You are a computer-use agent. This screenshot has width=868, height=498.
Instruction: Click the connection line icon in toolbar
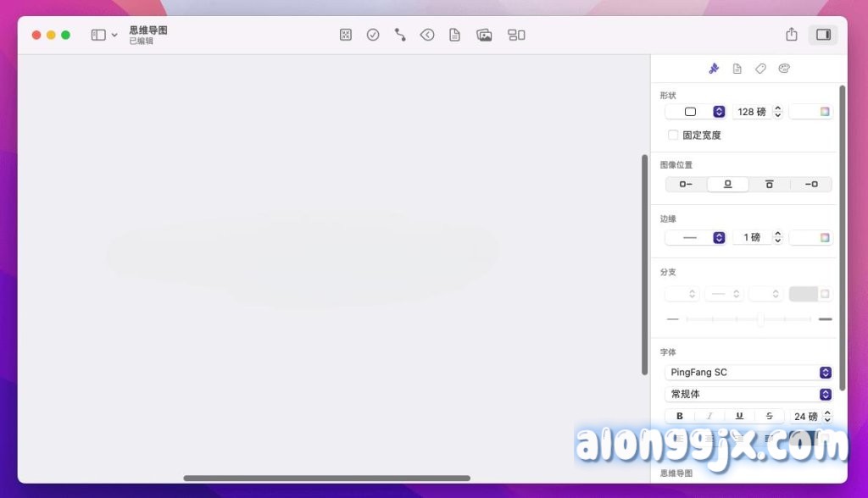point(400,35)
